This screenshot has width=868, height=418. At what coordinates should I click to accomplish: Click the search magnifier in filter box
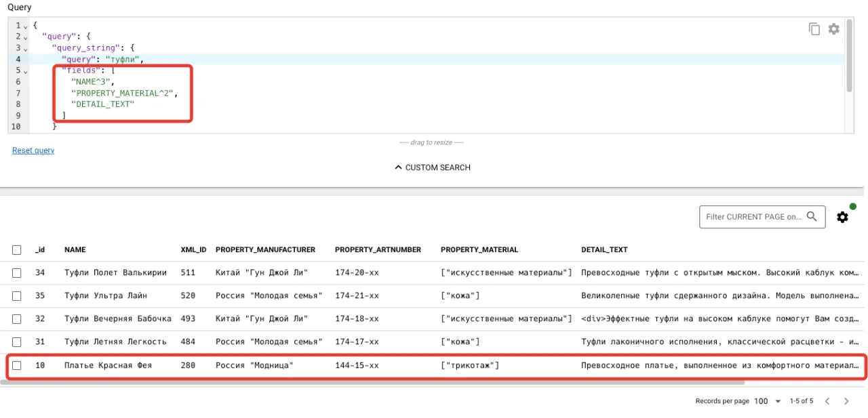[x=812, y=217]
